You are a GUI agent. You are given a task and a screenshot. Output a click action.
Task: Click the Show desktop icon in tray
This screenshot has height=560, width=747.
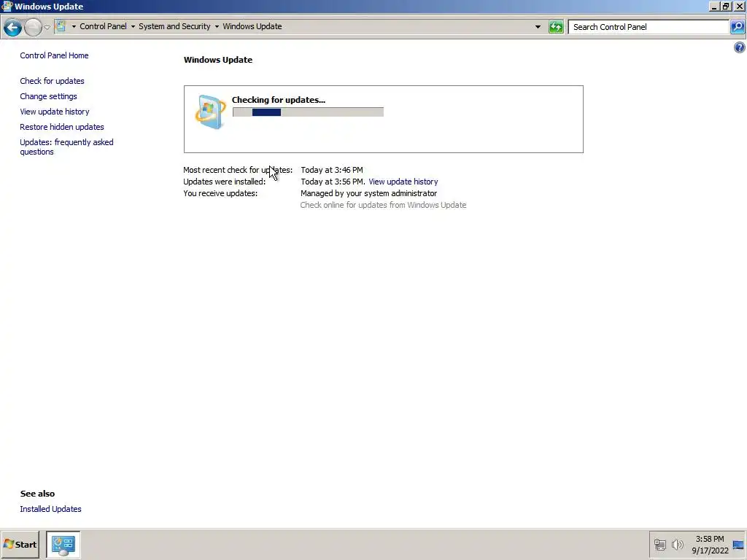click(x=738, y=545)
